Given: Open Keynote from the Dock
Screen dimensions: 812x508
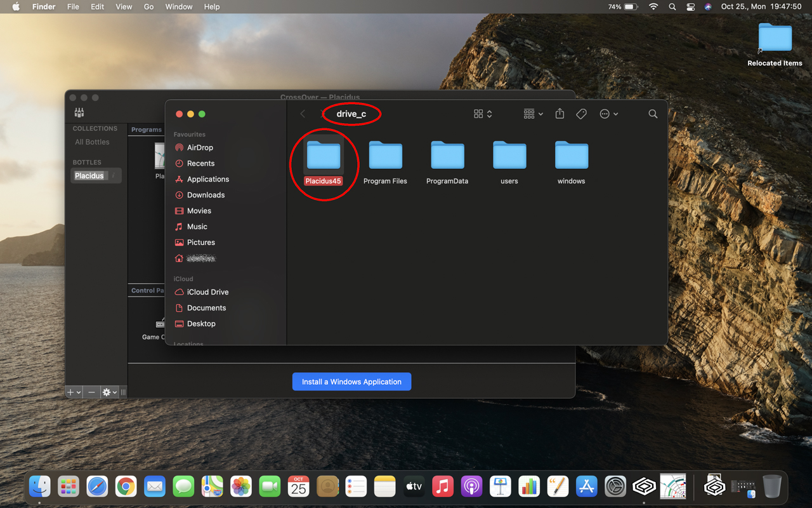Looking at the screenshot, I should point(501,486).
